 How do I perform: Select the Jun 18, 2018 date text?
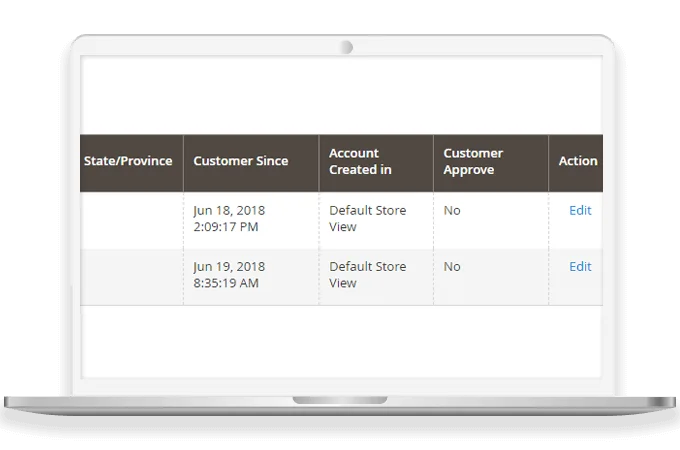click(229, 211)
